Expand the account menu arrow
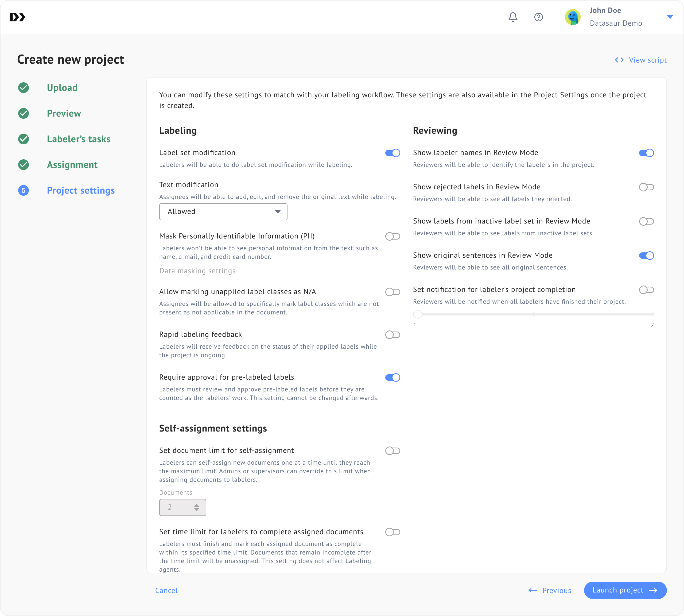Image resolution: width=684 pixels, height=616 pixels. pyautogui.click(x=670, y=17)
